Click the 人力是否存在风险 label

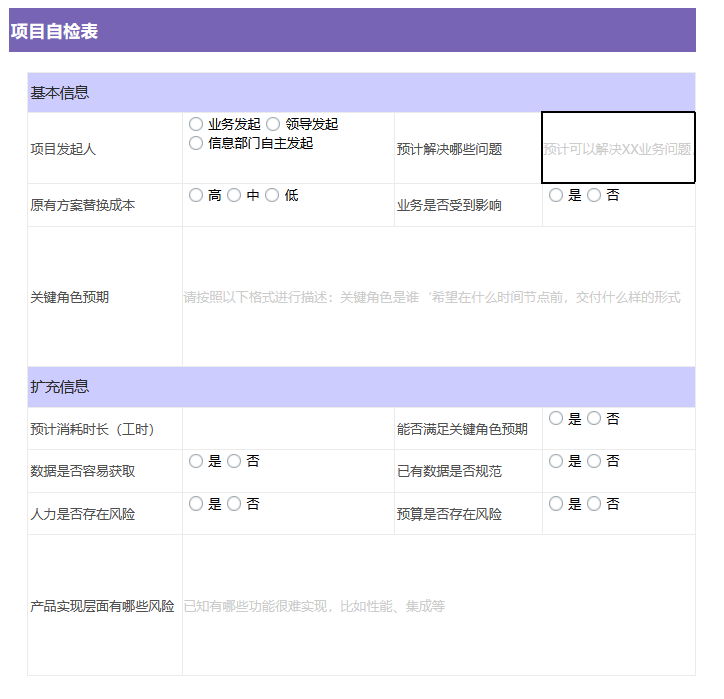(x=83, y=514)
